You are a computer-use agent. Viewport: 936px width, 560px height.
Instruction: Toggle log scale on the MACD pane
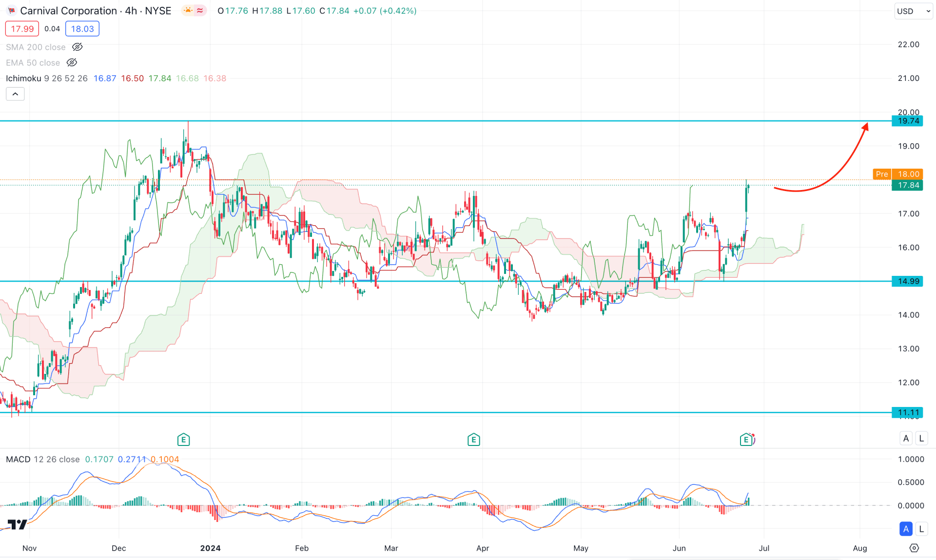(921, 529)
